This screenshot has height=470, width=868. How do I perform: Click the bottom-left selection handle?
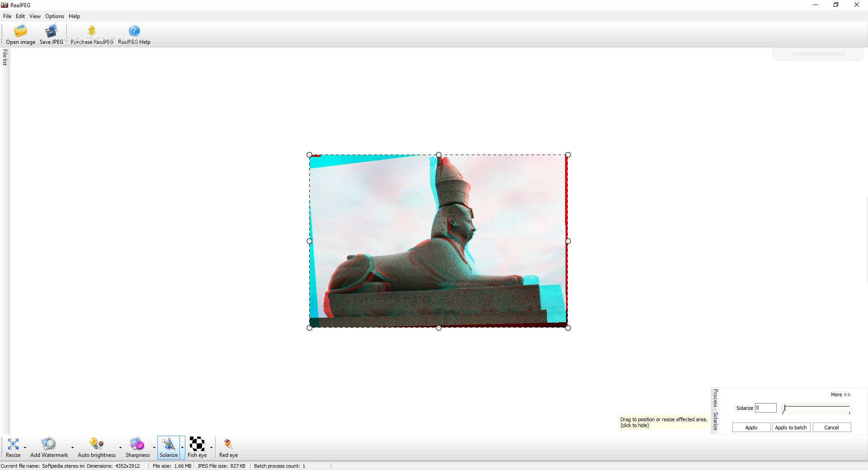tap(310, 328)
